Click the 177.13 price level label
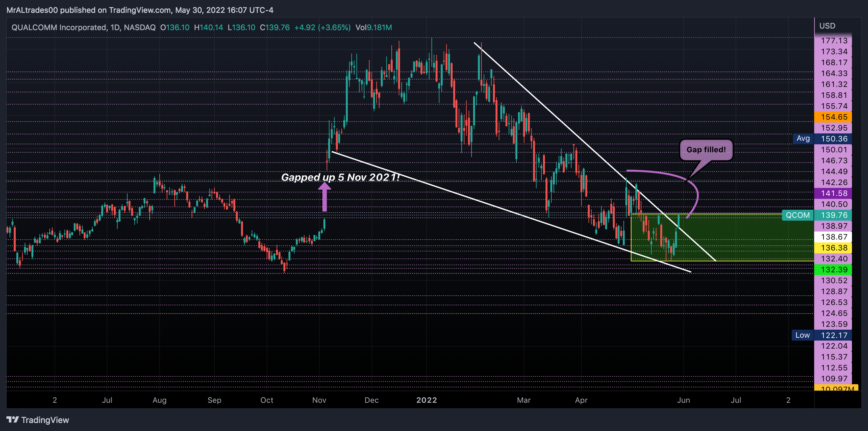Viewport: 868px width, 431px height. click(833, 40)
